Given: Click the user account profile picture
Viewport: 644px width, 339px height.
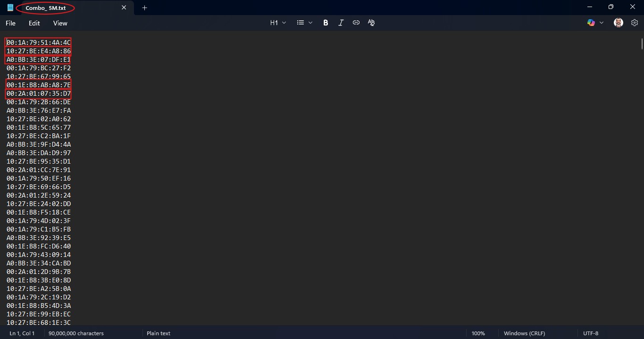Looking at the screenshot, I should point(619,23).
